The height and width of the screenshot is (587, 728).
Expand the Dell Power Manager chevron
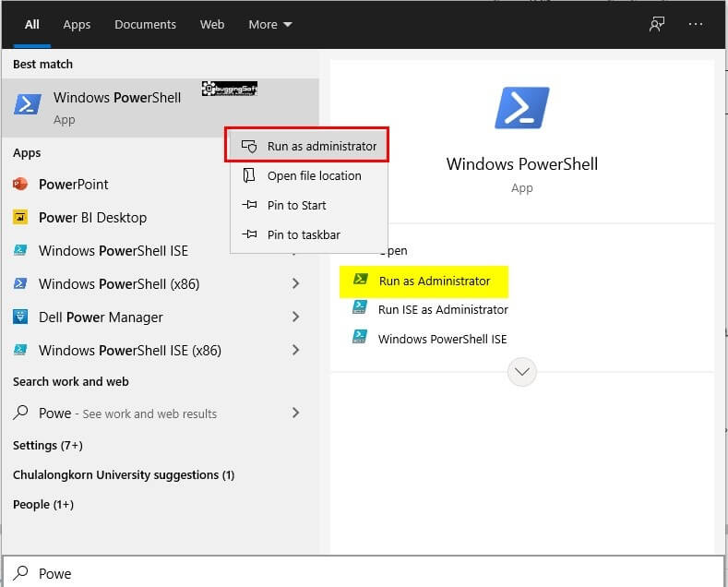pos(296,317)
